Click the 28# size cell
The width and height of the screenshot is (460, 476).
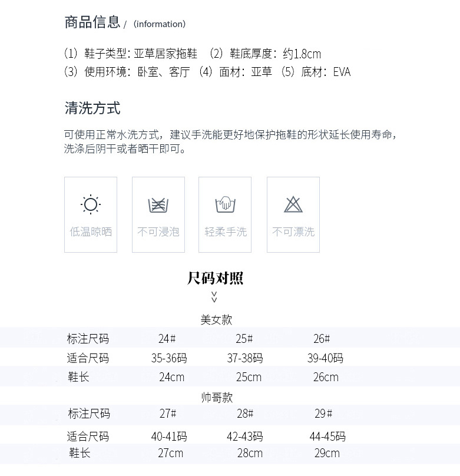coord(245,414)
